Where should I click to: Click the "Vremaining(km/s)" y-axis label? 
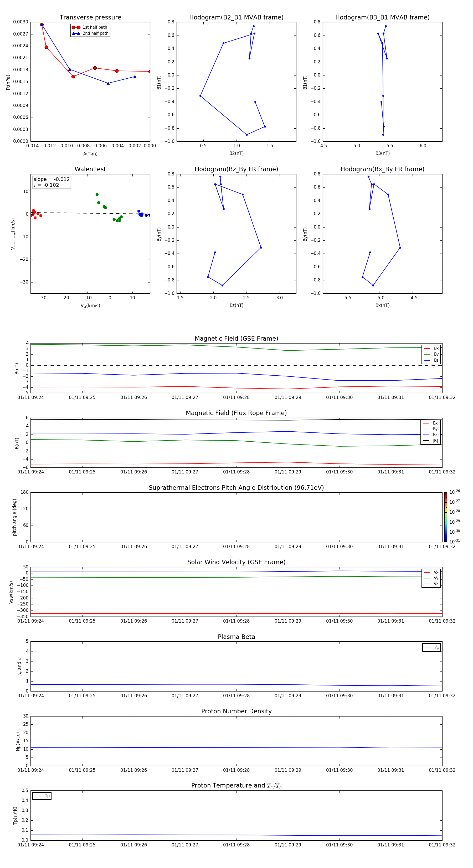click(x=13, y=234)
